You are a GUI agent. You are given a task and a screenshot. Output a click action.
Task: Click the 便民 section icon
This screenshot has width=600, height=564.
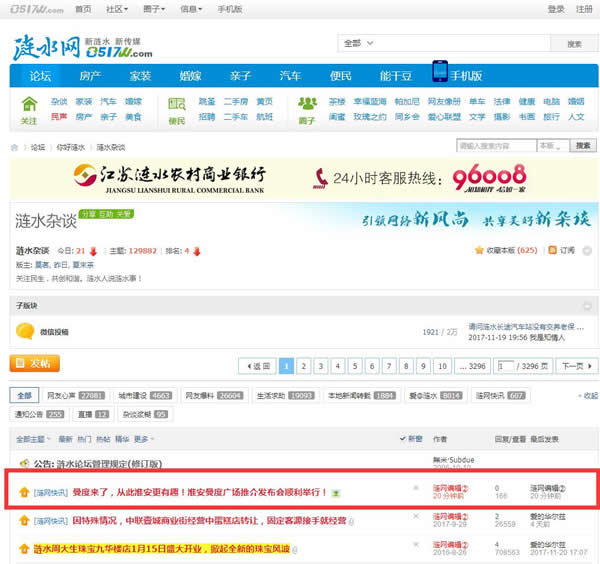[x=177, y=104]
